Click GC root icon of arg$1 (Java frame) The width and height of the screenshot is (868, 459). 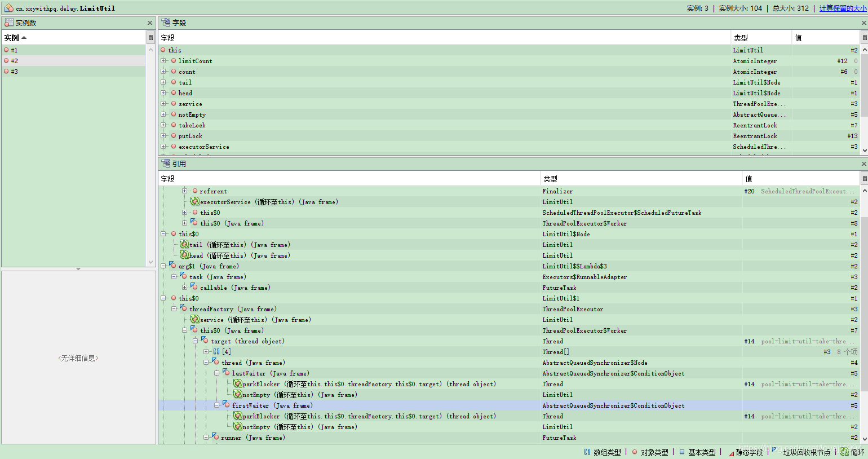172,266
